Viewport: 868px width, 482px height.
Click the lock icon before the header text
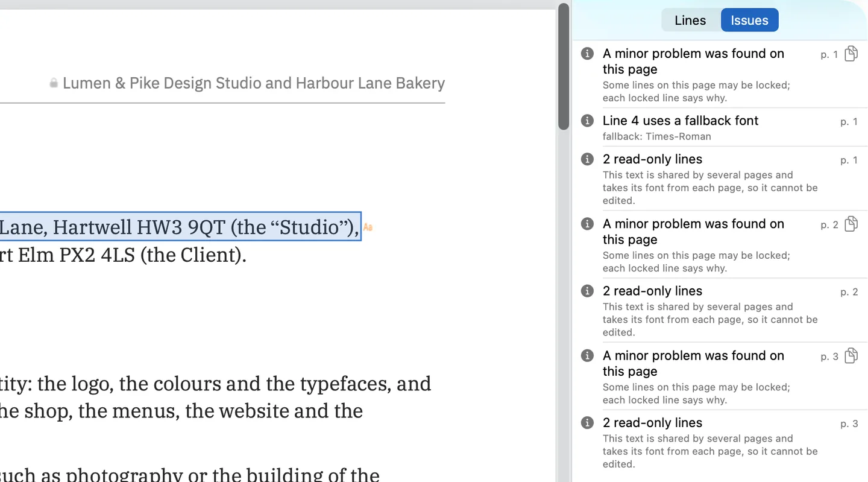[54, 83]
